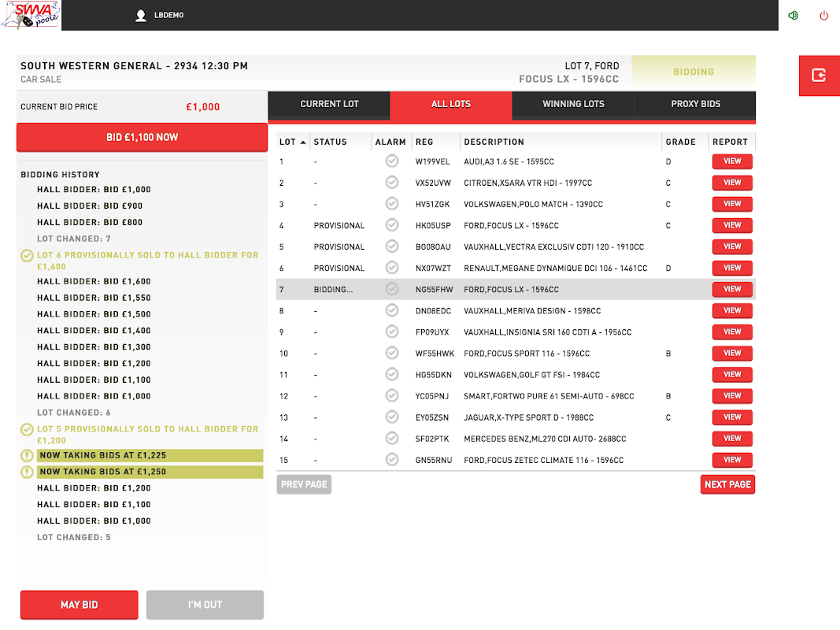Toggle the green sound speaker icon

tap(794, 16)
